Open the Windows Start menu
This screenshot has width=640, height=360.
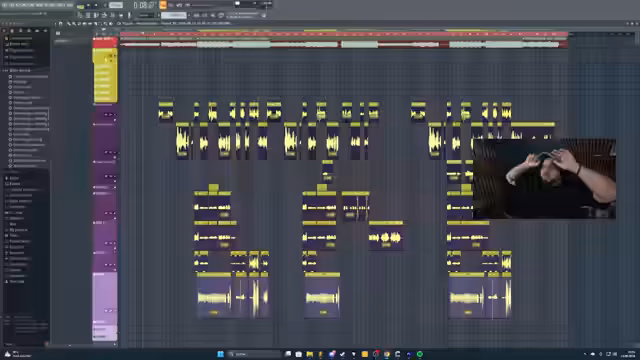point(220,354)
